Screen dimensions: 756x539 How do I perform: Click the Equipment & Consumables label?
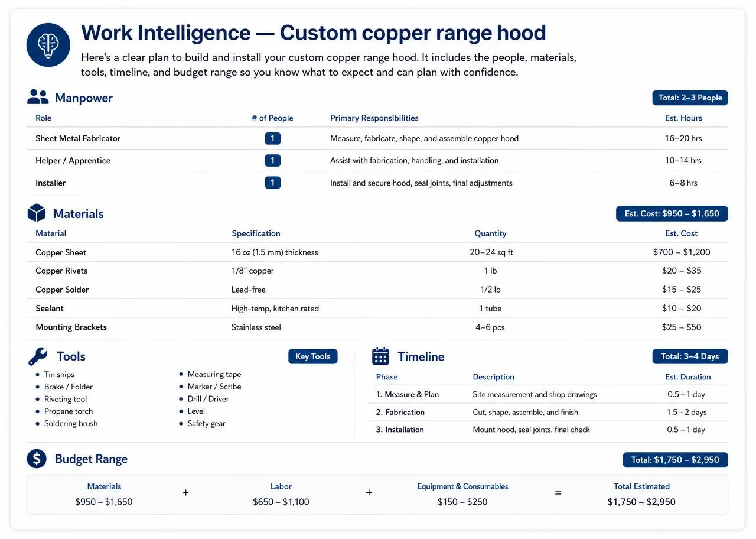462,486
